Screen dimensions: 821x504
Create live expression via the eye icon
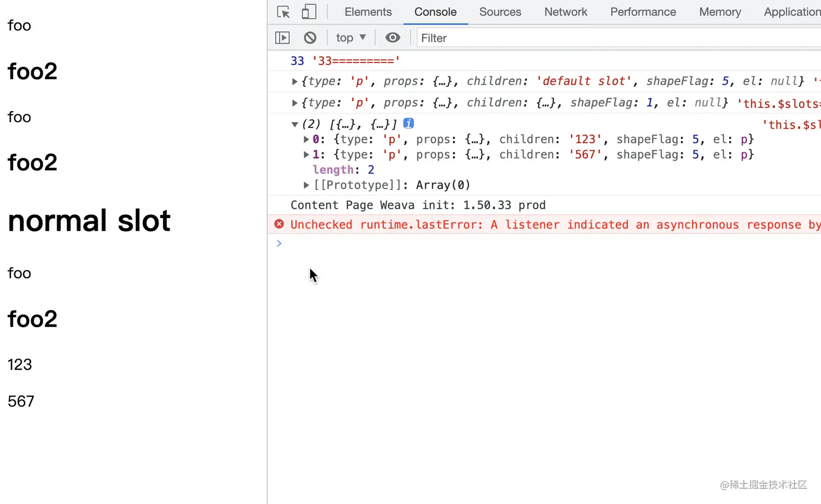coord(393,37)
